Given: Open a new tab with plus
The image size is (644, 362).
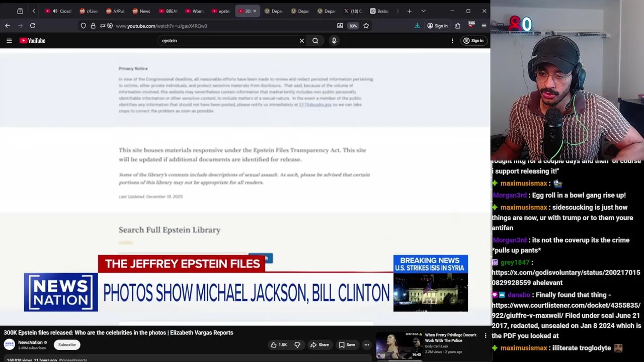Looking at the screenshot, I should 410,11.
